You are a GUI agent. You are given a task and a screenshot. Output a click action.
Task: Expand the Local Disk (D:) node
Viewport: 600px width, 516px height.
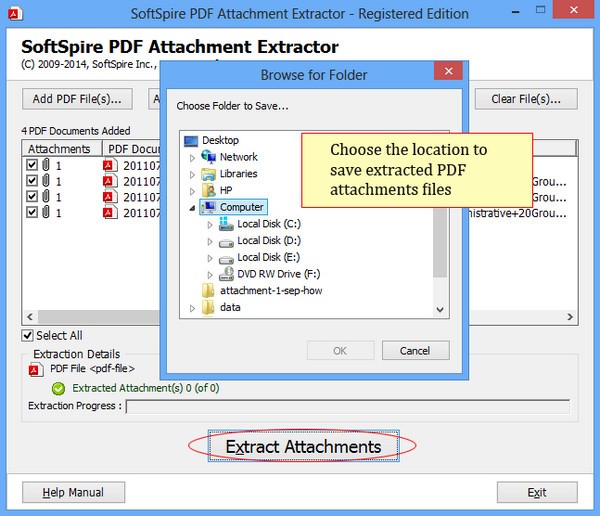tap(210, 241)
